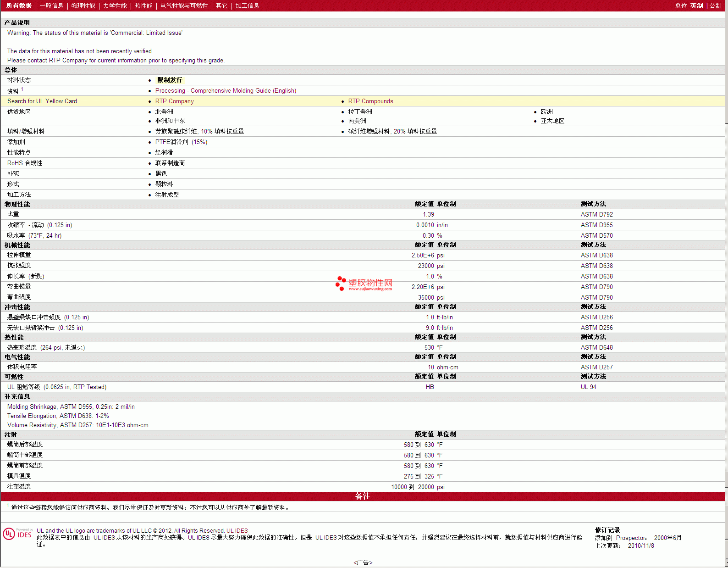
Task: Click 弯曲强度 value 35000
Action: click(426, 297)
